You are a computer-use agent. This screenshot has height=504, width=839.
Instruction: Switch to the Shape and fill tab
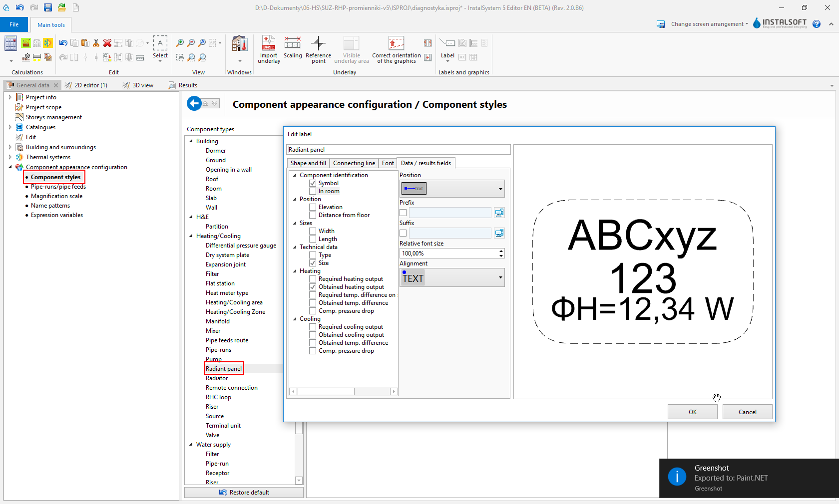[x=308, y=163]
